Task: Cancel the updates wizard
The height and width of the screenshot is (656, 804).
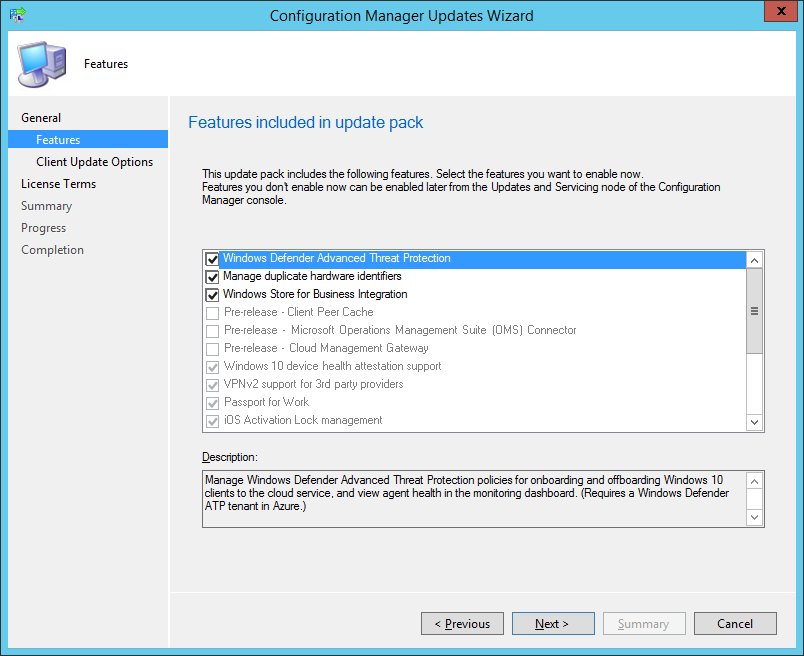Action: tap(735, 624)
